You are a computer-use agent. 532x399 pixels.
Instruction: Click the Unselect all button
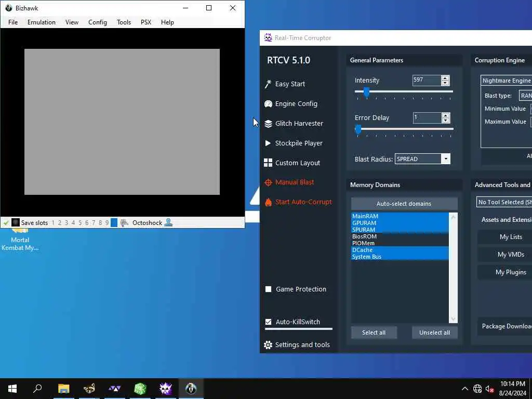point(435,332)
